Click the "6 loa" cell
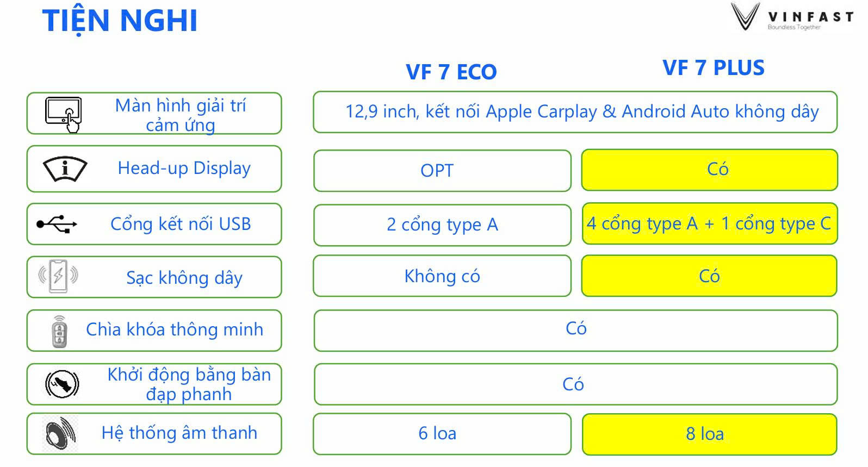 point(441,433)
